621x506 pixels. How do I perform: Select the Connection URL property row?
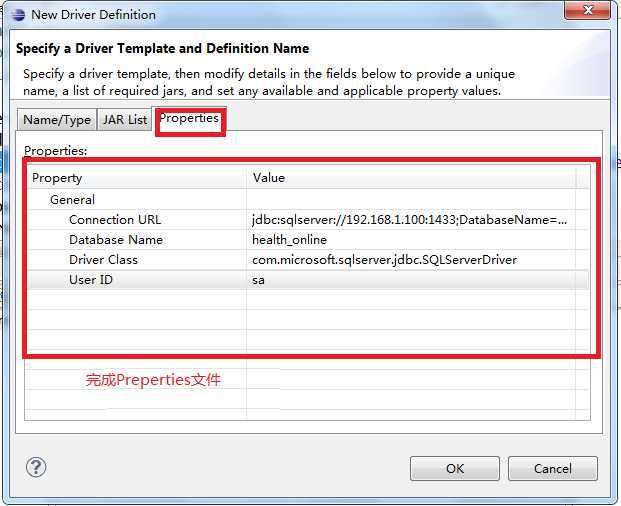308,220
